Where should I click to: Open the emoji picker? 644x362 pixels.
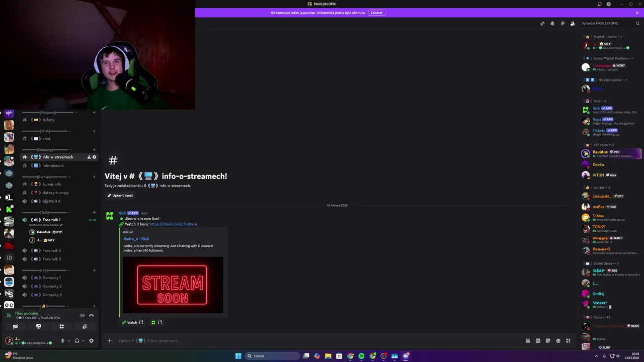click(558, 341)
